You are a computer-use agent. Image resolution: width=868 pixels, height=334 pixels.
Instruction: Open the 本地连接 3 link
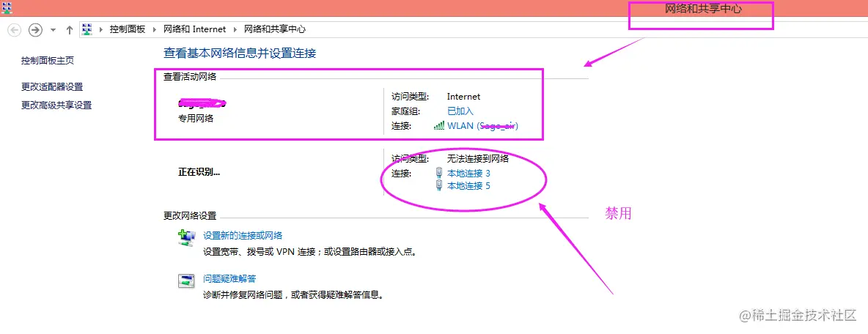pos(468,173)
